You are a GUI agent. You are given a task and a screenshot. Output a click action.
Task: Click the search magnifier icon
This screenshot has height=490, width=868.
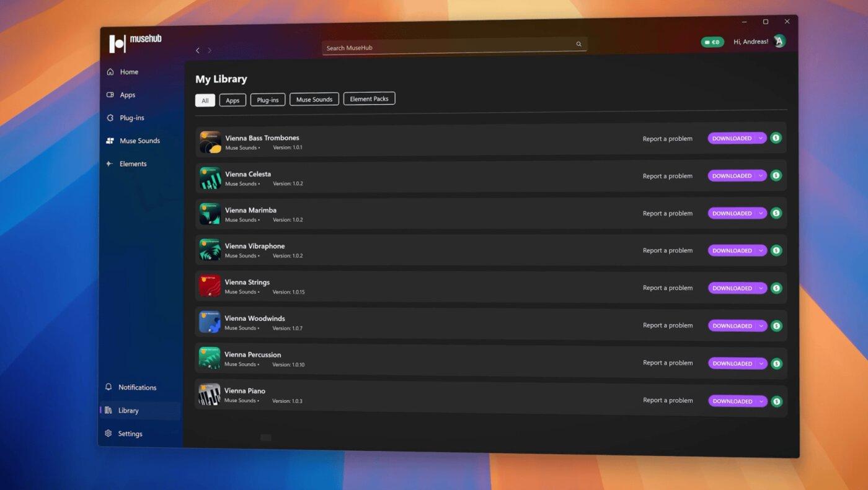[x=578, y=44]
